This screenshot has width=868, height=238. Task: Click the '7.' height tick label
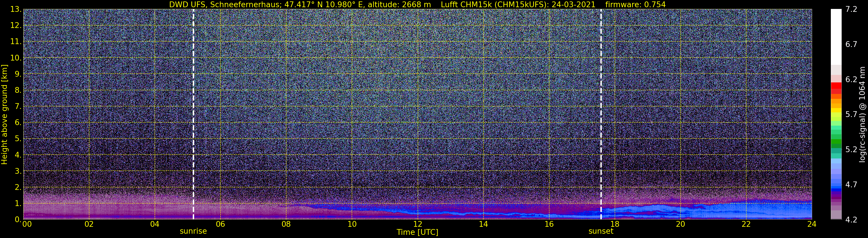[x=18, y=107]
